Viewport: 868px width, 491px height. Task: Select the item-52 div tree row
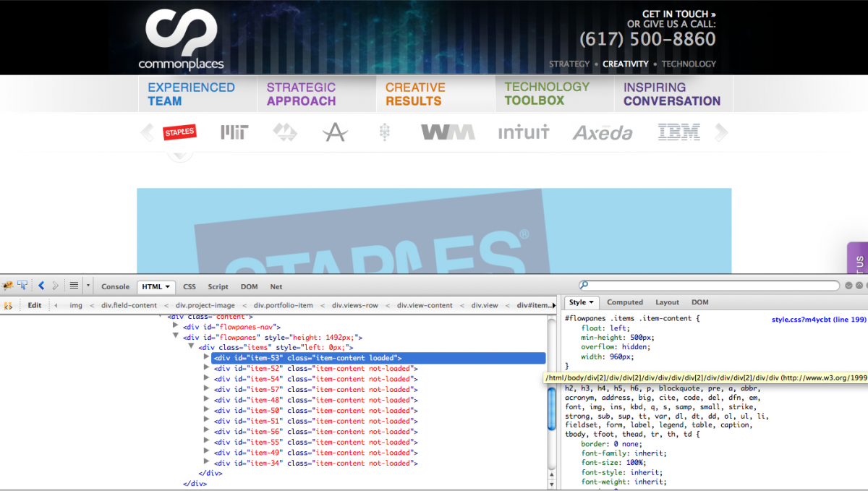click(x=316, y=368)
